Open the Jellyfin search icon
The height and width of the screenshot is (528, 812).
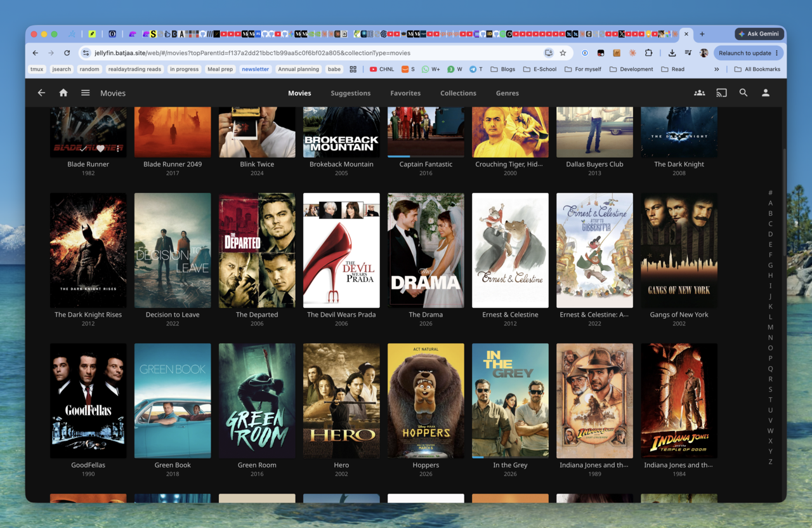point(743,93)
